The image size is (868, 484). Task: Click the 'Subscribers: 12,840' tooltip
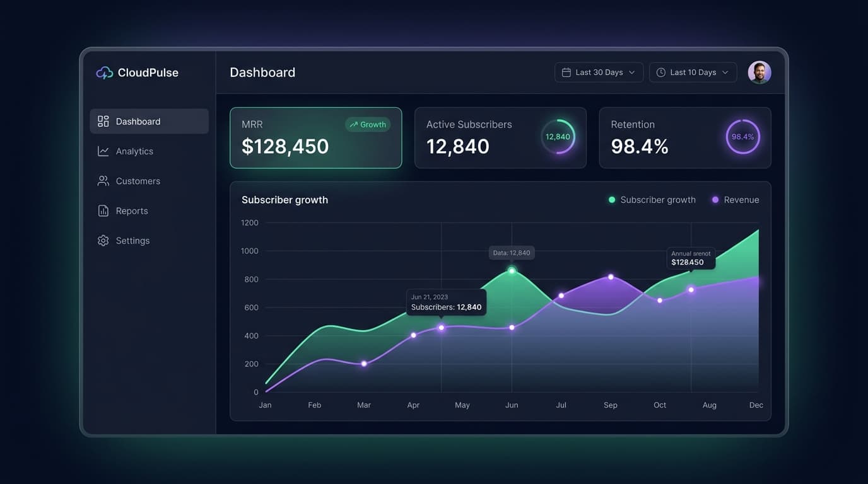[x=446, y=302]
